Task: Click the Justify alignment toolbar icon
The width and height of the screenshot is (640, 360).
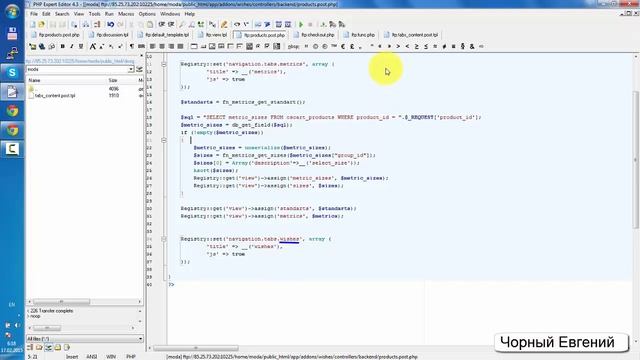Action: (180, 47)
